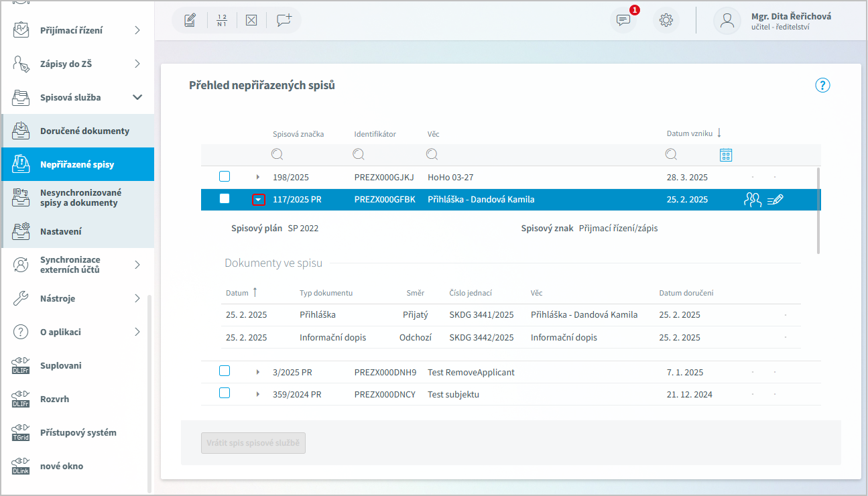868x496 pixels.
Task: Sort by Identifikátor column header
Action: click(x=375, y=134)
